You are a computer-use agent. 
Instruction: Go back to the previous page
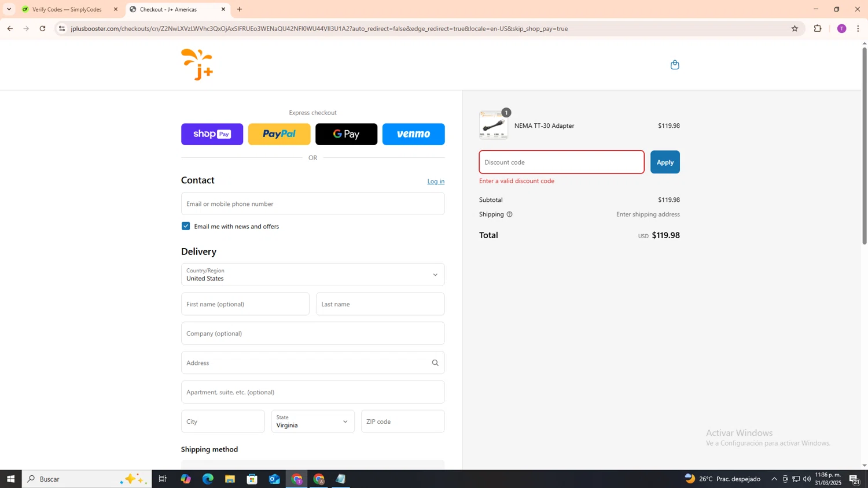[x=10, y=28]
